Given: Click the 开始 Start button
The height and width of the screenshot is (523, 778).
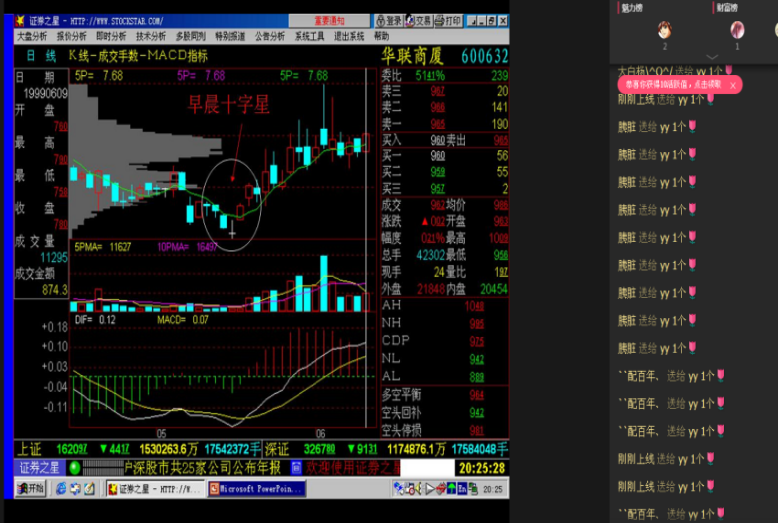Looking at the screenshot, I should [31, 489].
